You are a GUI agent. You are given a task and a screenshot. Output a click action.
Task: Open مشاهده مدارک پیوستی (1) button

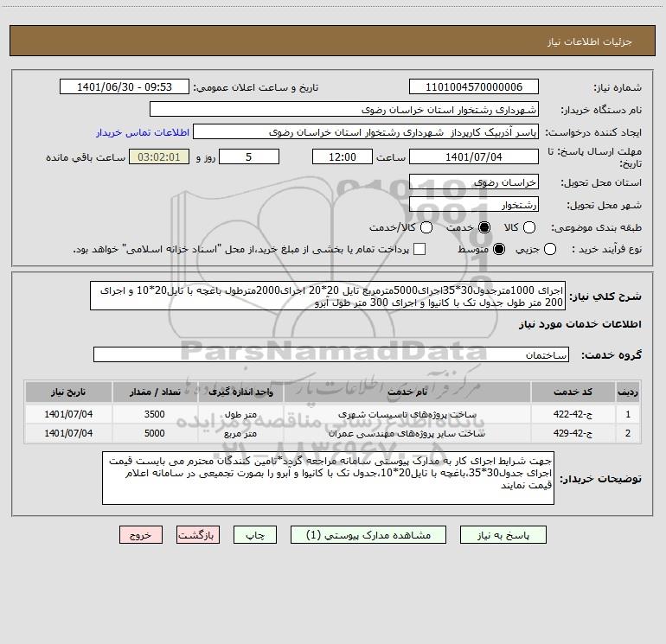[368, 535]
